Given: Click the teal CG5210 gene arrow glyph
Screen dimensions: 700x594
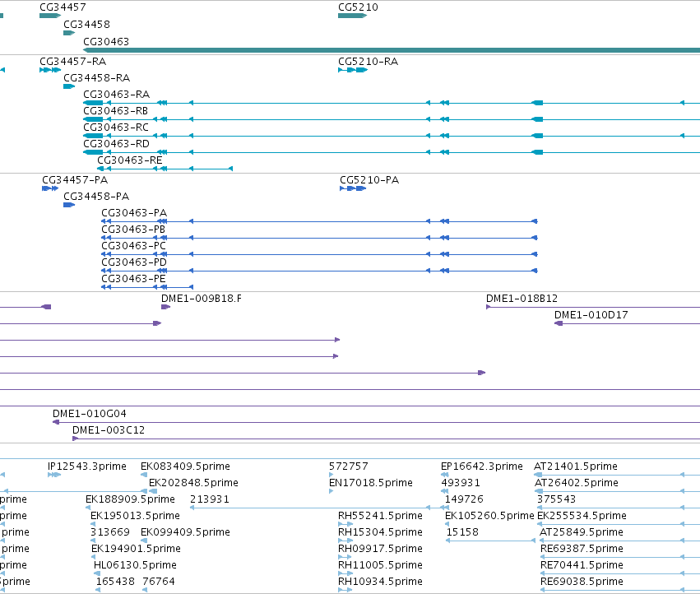Looking at the screenshot, I should pyautogui.click(x=352, y=16).
